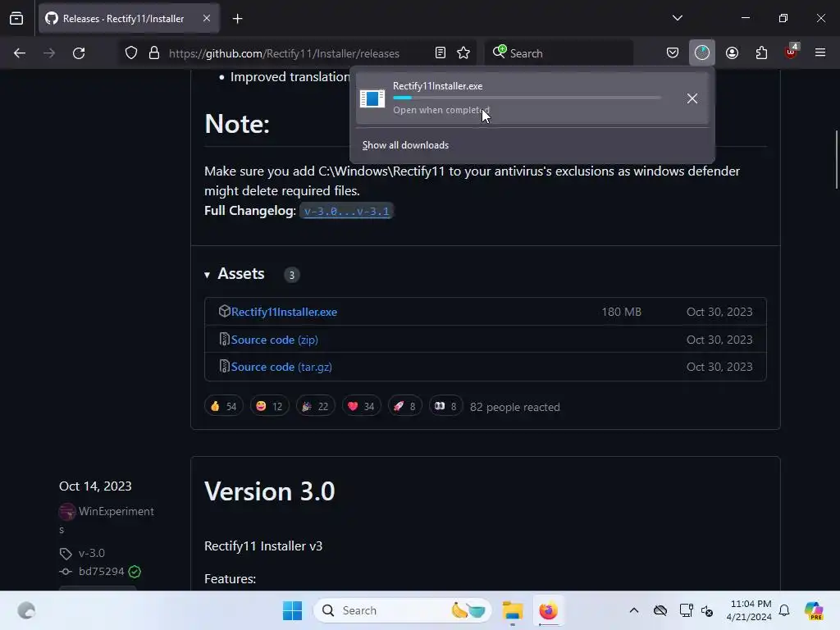
Task: Cancel the Rectify11Installer.exe download
Action: point(692,98)
